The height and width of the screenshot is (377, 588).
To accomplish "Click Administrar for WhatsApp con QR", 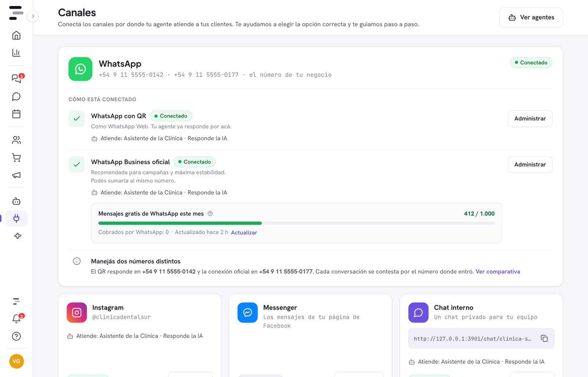I will tap(530, 118).
